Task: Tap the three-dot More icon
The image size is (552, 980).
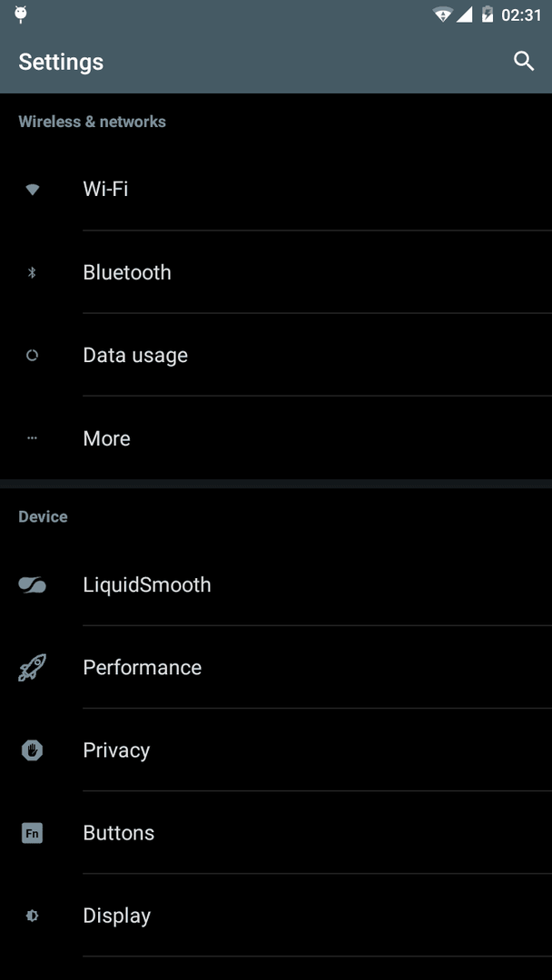Action: (33, 438)
